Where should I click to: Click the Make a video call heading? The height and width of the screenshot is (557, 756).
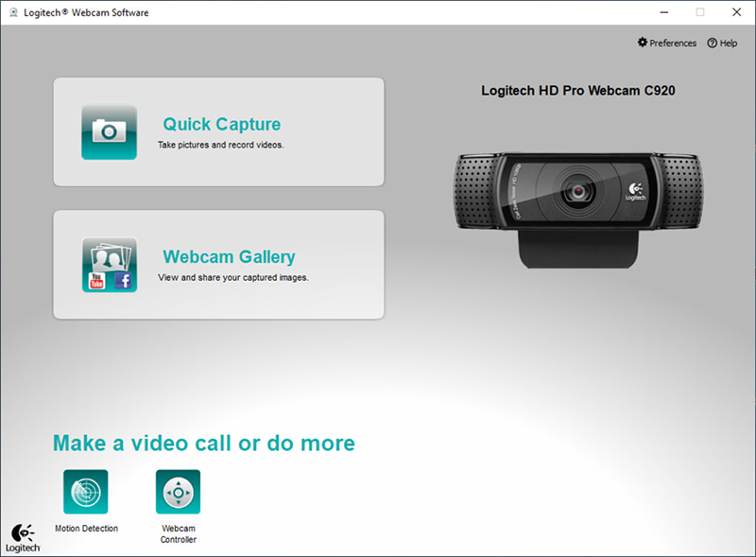206,443
